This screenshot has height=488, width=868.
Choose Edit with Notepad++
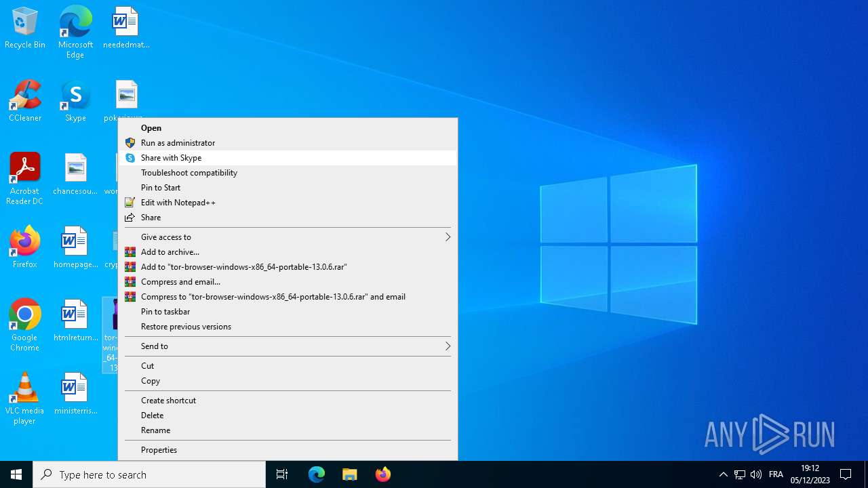[x=288, y=203]
